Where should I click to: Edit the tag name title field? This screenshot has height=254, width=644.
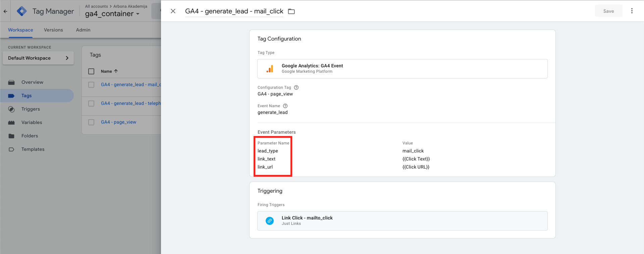coord(234,11)
